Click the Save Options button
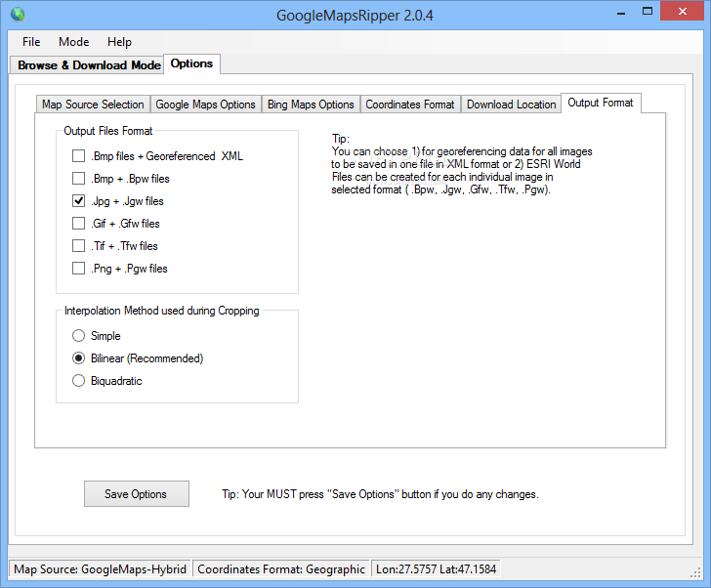Screen dimensions: 711x588 (x=137, y=493)
